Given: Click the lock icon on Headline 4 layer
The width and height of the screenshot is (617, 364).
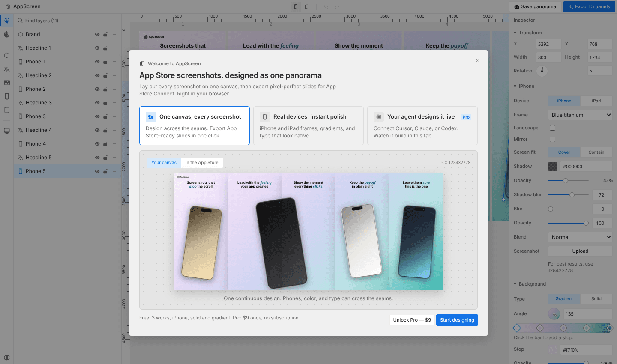Looking at the screenshot, I should pos(106,130).
